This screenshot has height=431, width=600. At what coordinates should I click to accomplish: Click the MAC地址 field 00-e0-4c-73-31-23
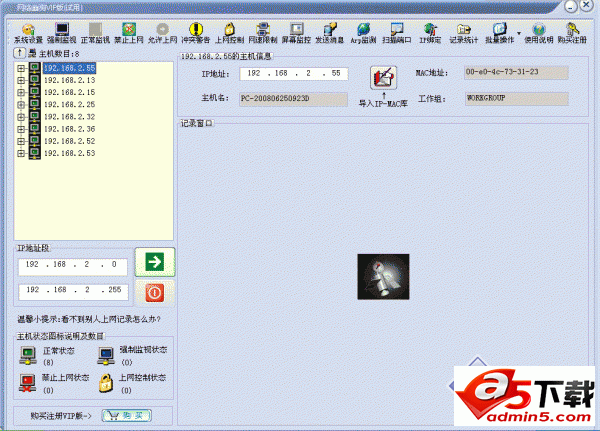516,72
